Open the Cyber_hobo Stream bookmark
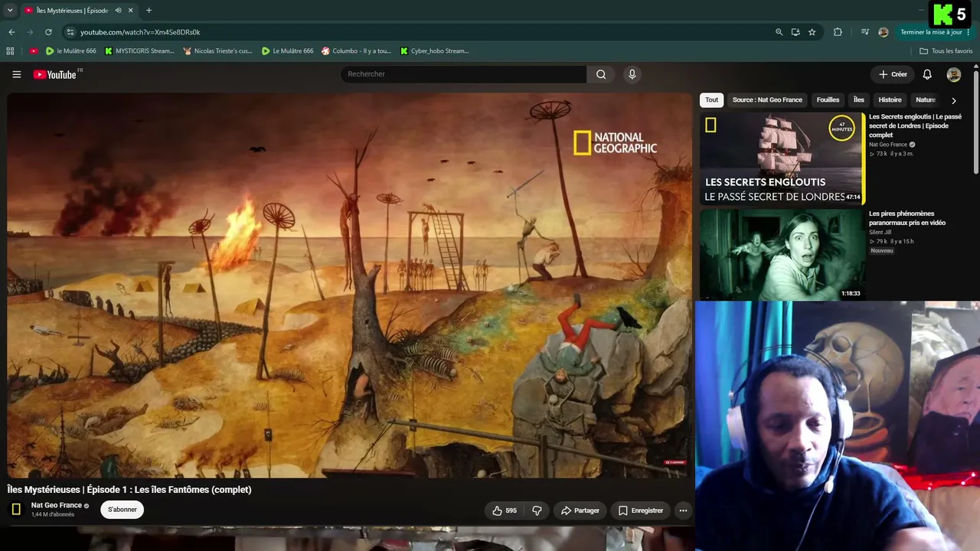This screenshot has width=980, height=551. click(434, 51)
